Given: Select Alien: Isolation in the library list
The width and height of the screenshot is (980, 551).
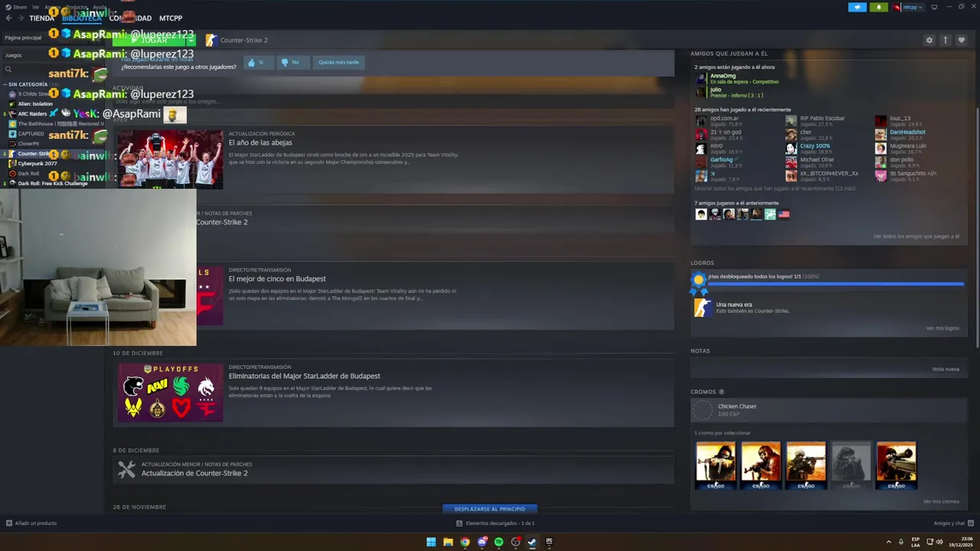Looking at the screenshot, I should click(x=35, y=104).
